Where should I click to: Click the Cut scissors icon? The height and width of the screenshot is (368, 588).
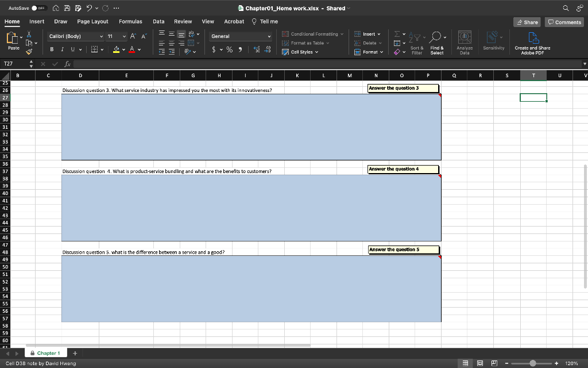pos(29,34)
